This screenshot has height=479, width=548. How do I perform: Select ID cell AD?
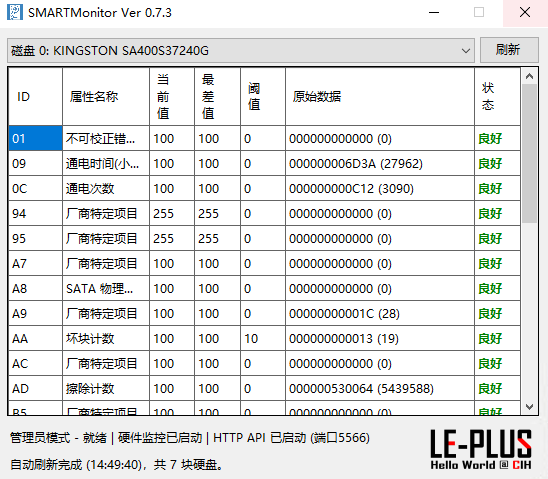pyautogui.click(x=35, y=389)
